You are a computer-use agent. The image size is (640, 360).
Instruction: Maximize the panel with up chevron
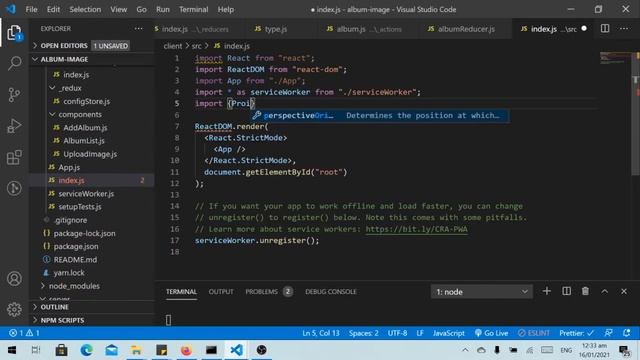(x=604, y=291)
